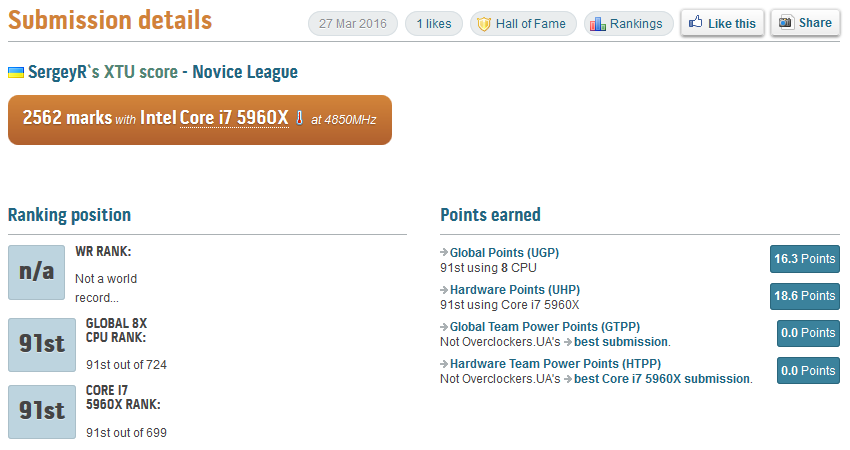Screen dimensions: 850x450
Task: Click the 'Not a world record...' text
Action: click(x=106, y=288)
